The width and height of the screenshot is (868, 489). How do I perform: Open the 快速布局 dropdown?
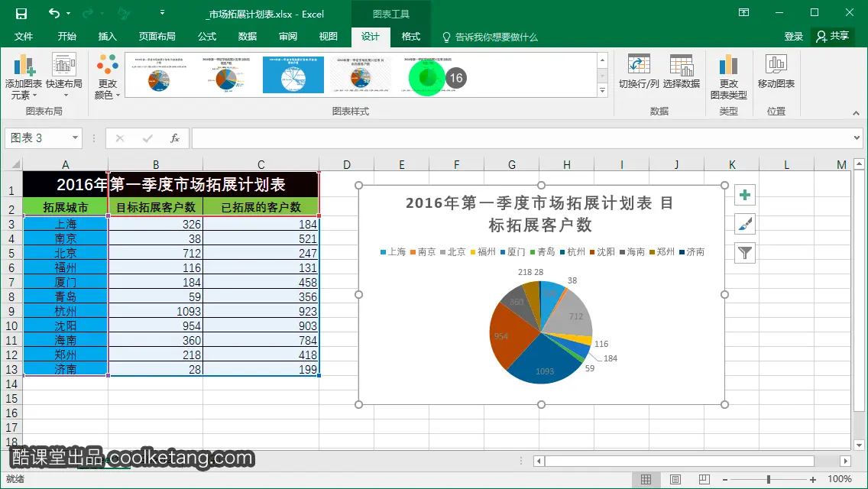point(64,76)
